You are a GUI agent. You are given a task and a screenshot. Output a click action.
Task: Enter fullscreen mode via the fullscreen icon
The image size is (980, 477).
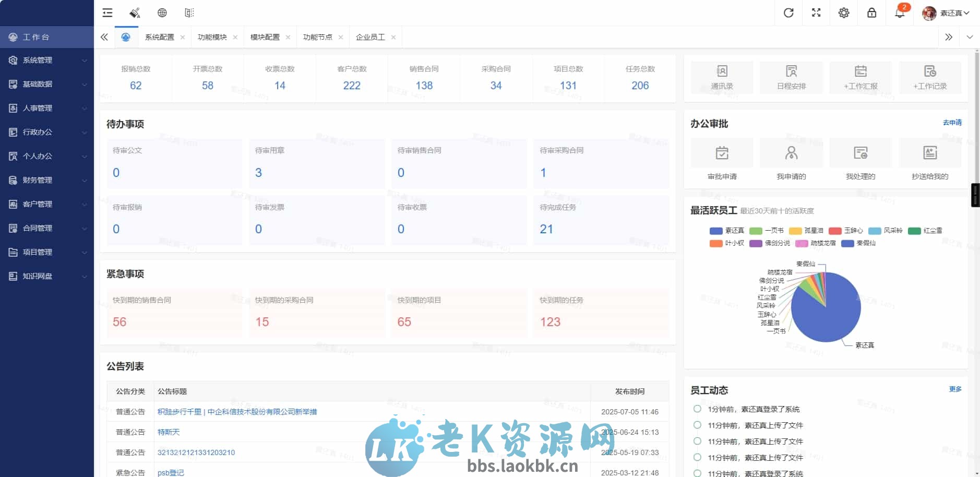[x=816, y=13]
